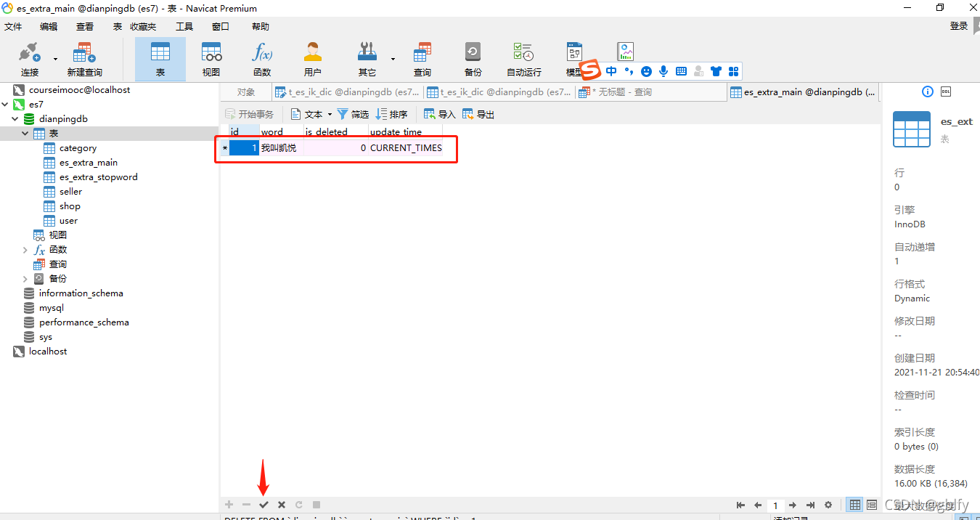The image size is (980, 520).
Task: Switch to grid view toggle
Action: (x=855, y=505)
